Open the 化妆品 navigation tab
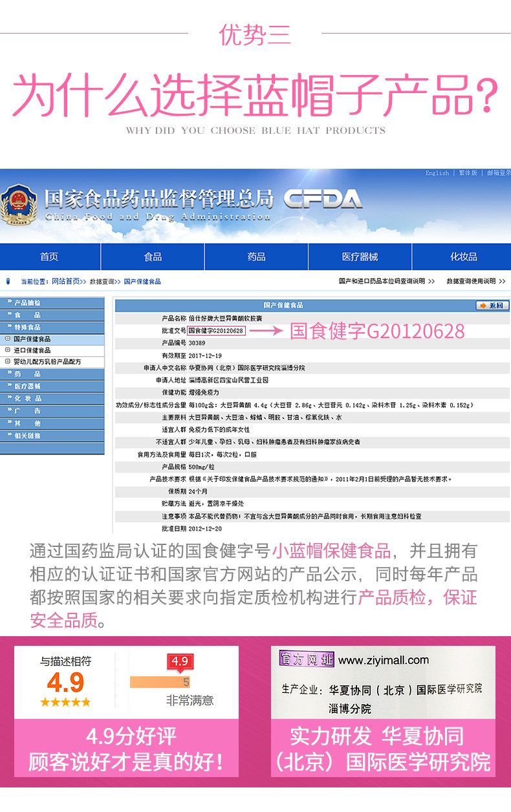The image size is (511, 812). [x=463, y=257]
